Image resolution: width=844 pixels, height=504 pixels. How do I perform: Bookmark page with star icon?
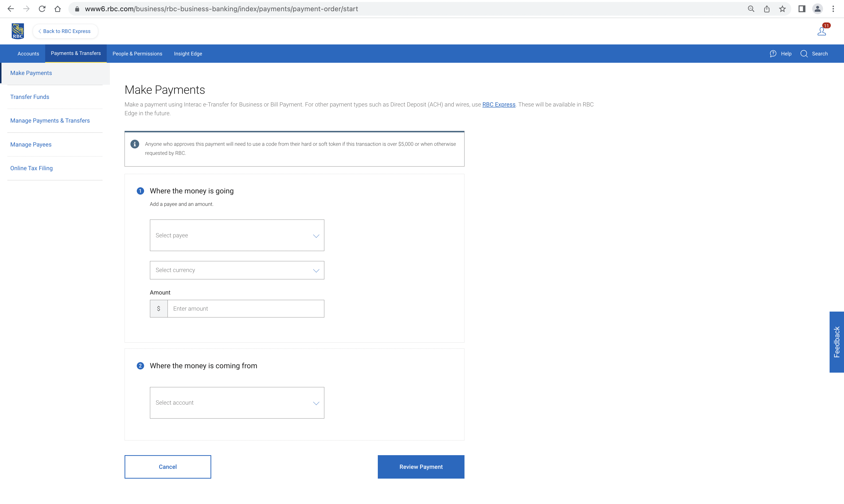click(782, 9)
